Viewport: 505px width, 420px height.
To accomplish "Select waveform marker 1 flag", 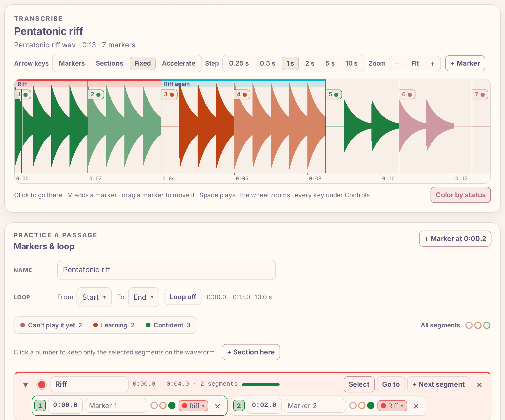I will pyautogui.click(x=23, y=94).
